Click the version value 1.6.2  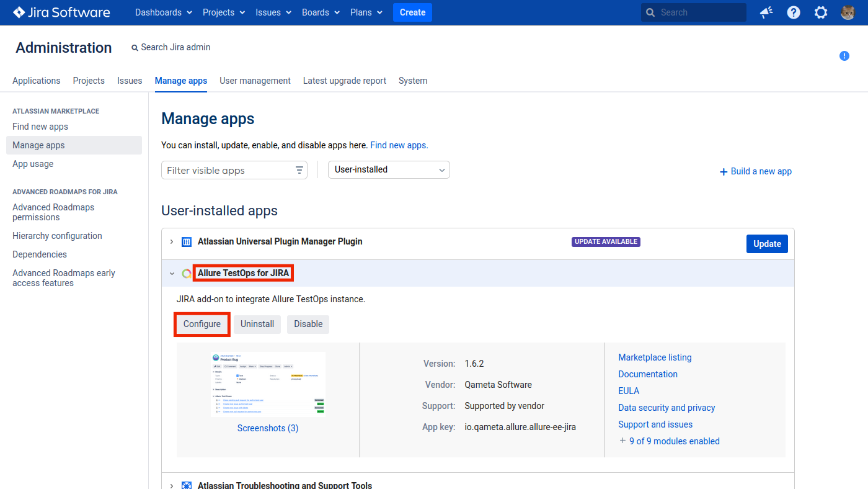(x=474, y=364)
